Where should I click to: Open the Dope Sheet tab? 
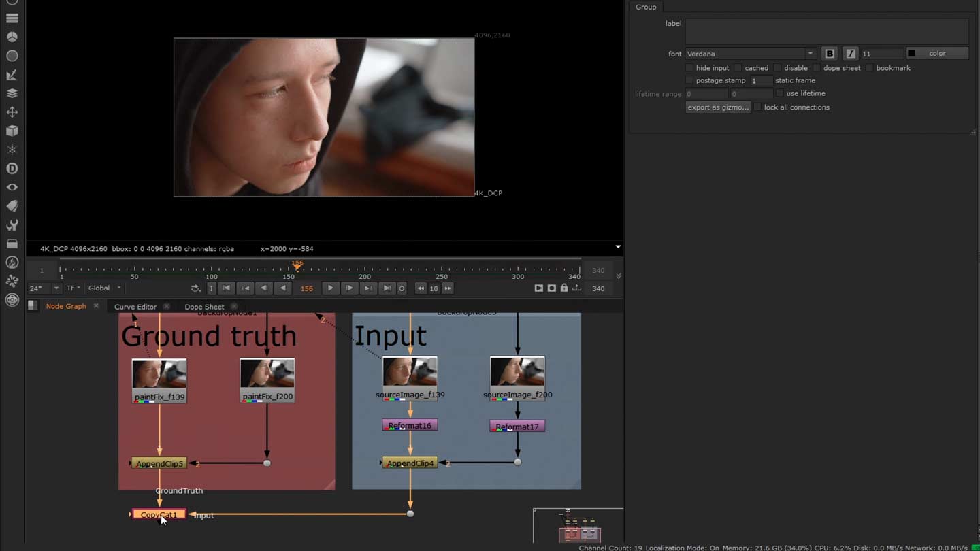[204, 306]
